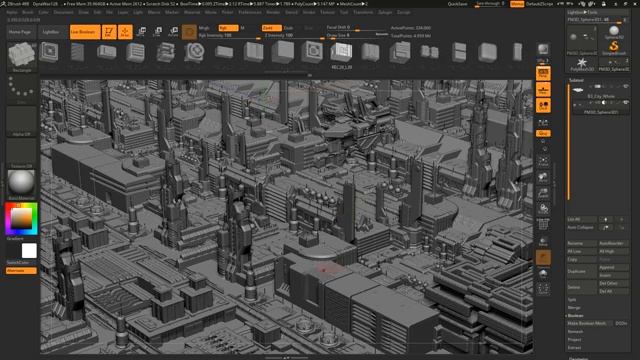The height and width of the screenshot is (360, 640).
Task: Open the Render menu
Action: [x=273, y=13]
